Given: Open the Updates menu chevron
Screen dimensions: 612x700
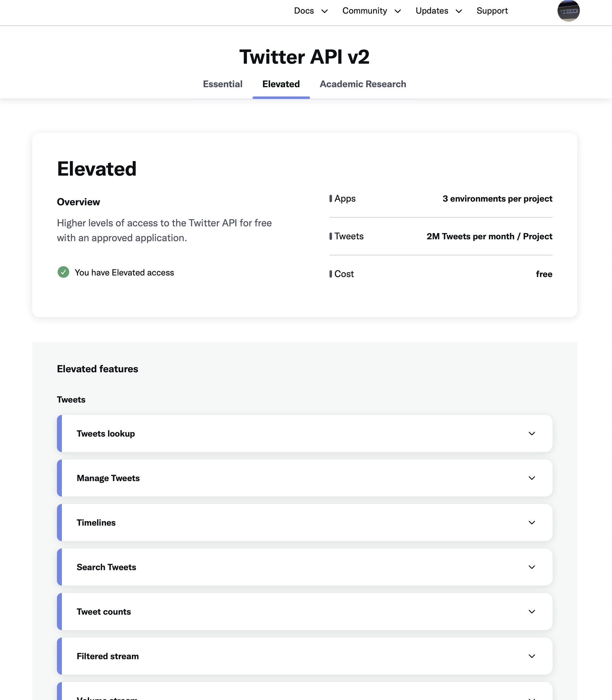Looking at the screenshot, I should click(459, 11).
